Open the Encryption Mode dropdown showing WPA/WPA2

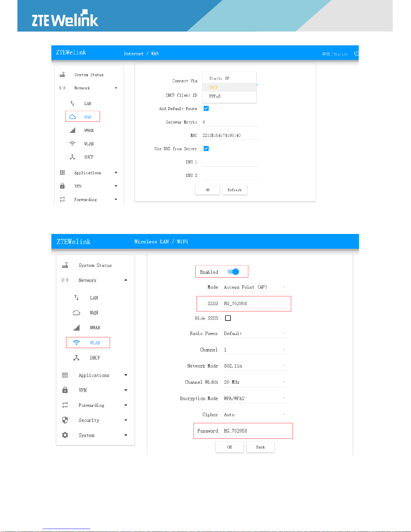point(256,399)
